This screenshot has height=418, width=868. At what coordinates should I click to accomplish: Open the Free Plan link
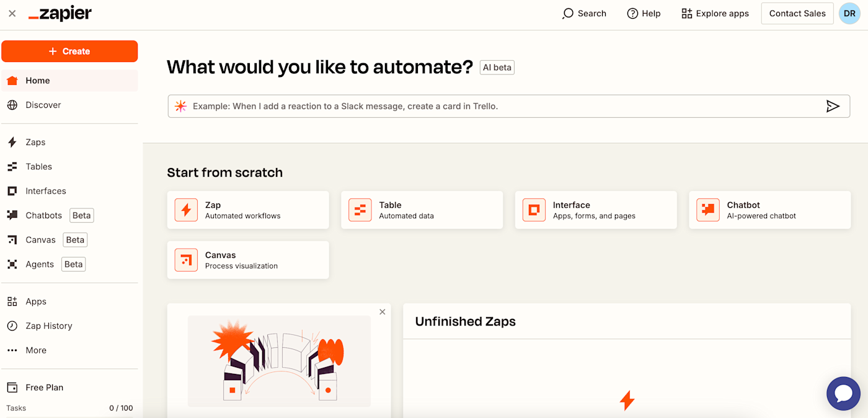pos(45,388)
